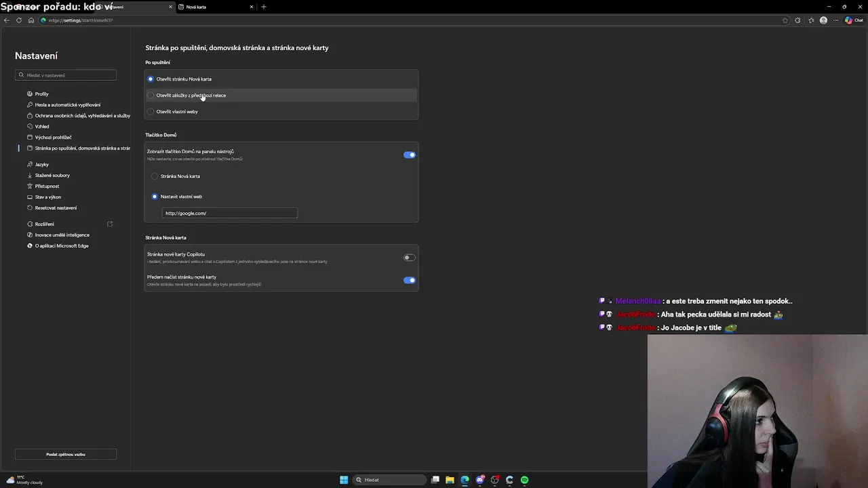This screenshot has height=488, width=868.
Task: Reload the page with the refresh icon
Action: point(19,20)
